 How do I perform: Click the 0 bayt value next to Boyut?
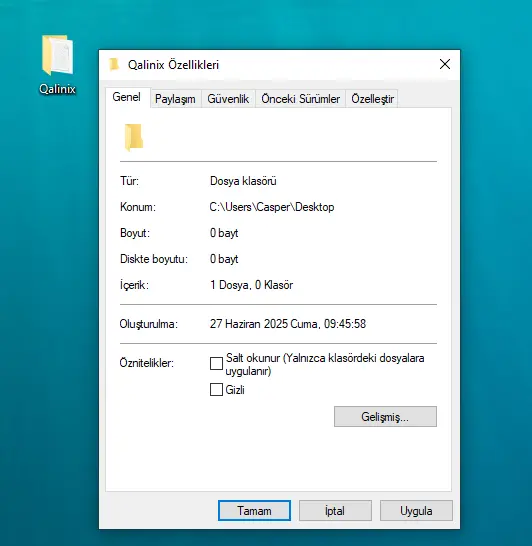tap(224, 233)
